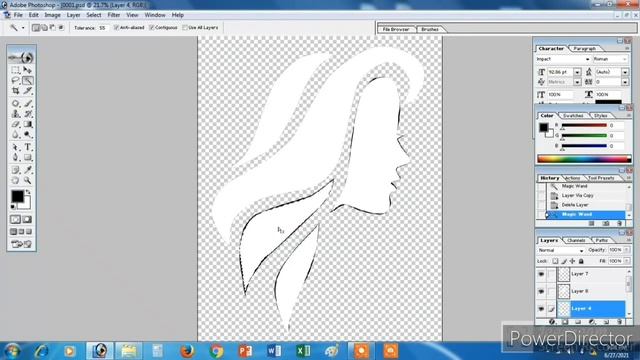
Task: Select the Rectangular Marquee tool
Action: point(16,70)
